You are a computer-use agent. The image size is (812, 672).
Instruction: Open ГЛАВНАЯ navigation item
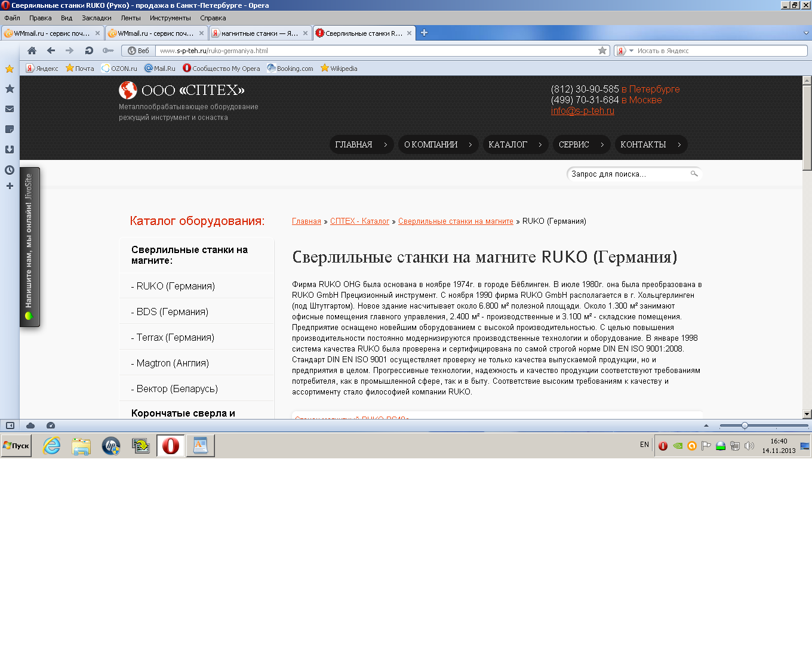click(x=361, y=144)
